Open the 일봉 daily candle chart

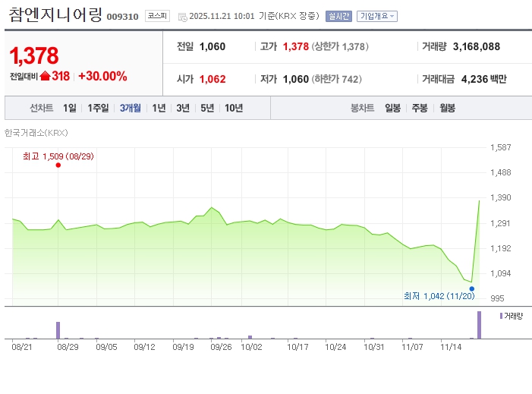point(392,108)
